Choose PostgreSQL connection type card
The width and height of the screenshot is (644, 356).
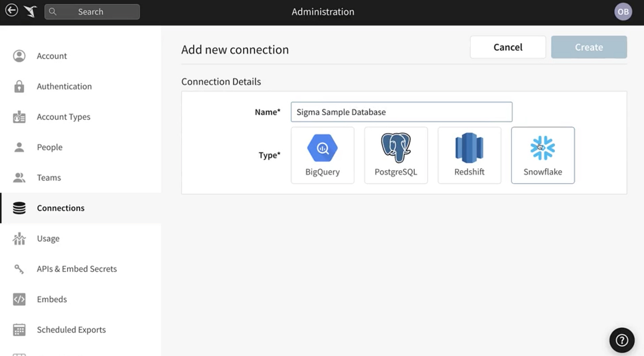(396, 155)
